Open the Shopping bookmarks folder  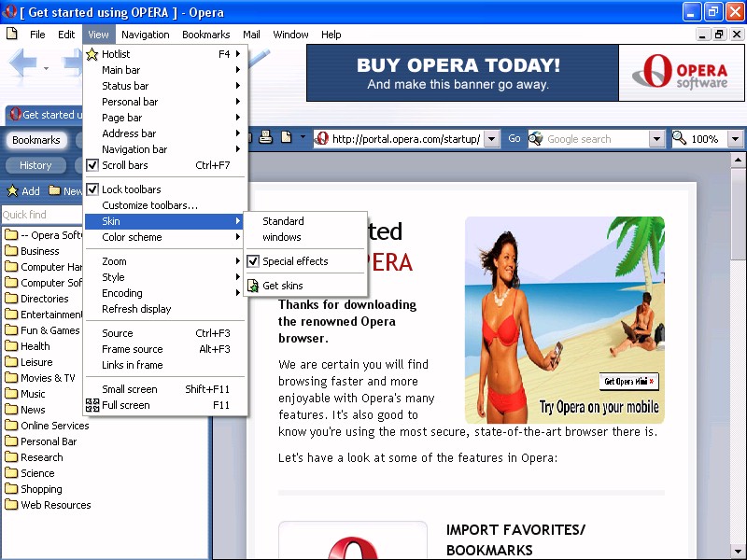click(x=34, y=489)
